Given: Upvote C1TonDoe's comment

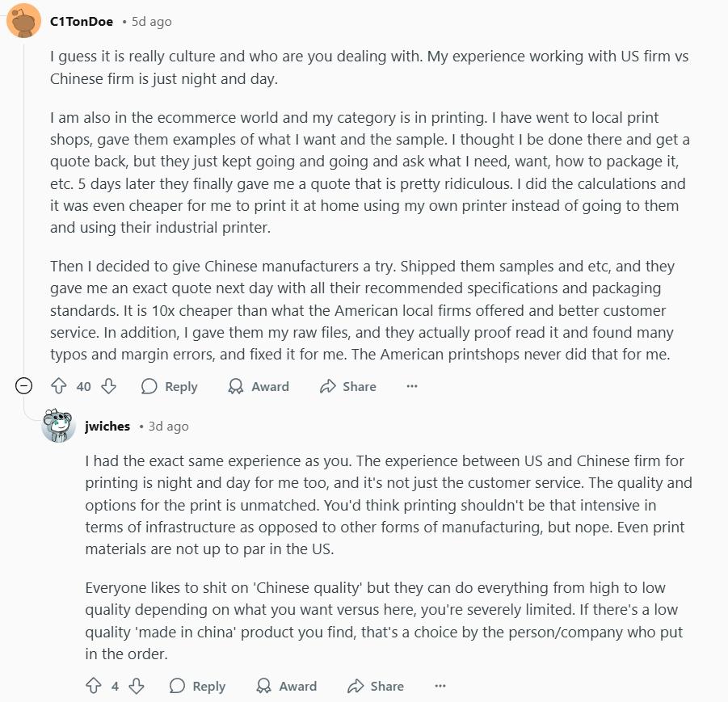Looking at the screenshot, I should tap(59, 386).
